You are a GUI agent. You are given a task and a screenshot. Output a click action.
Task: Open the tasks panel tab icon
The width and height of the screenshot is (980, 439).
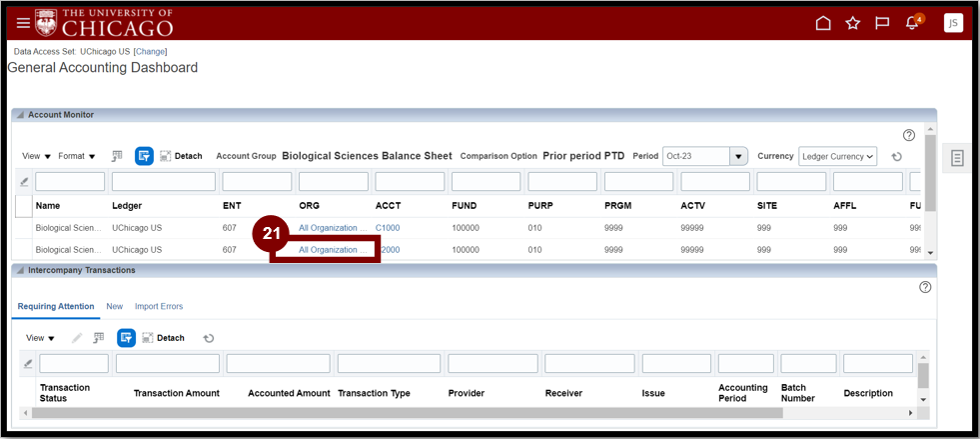tap(957, 158)
